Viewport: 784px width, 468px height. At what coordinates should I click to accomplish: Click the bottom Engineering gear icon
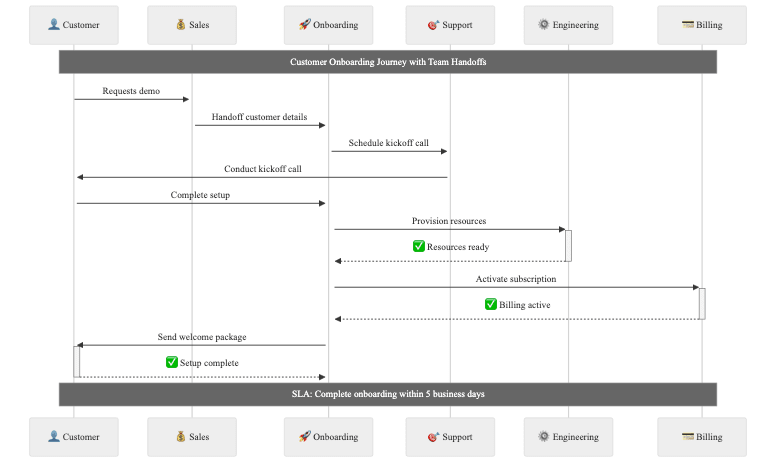[x=543, y=437]
